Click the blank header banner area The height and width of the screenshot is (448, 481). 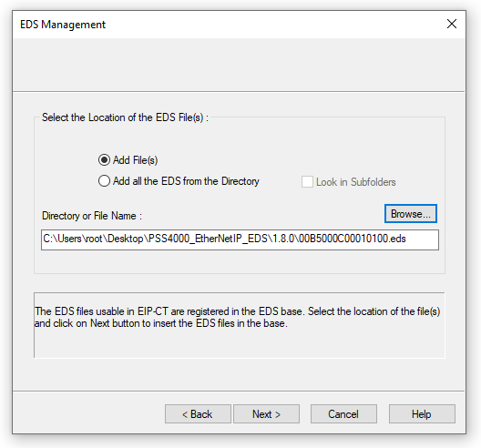coord(239,65)
